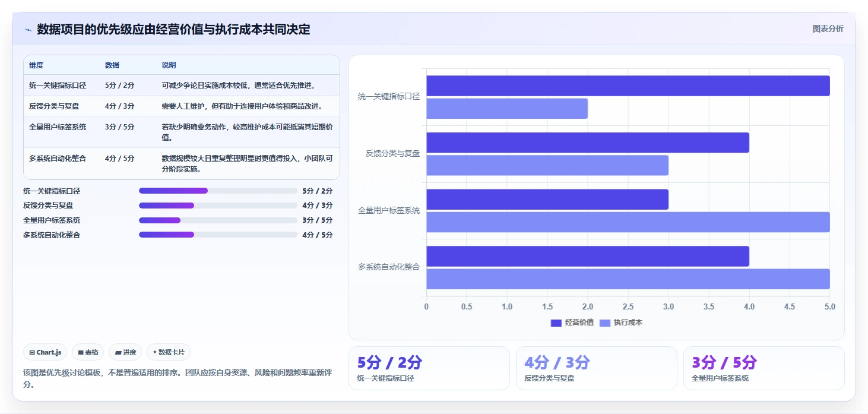This screenshot has height=414, width=868.
Task: Click the footnote starting 该图是优先级讨论模板
Action: point(177,378)
